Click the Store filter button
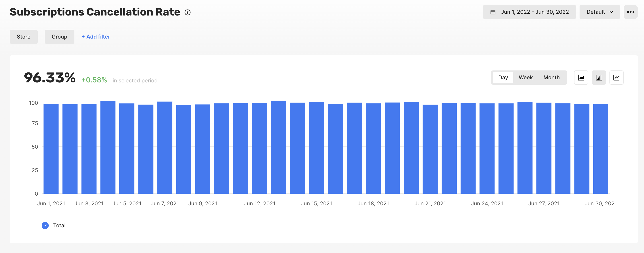Screen dimensions: 644x253 click(23, 37)
